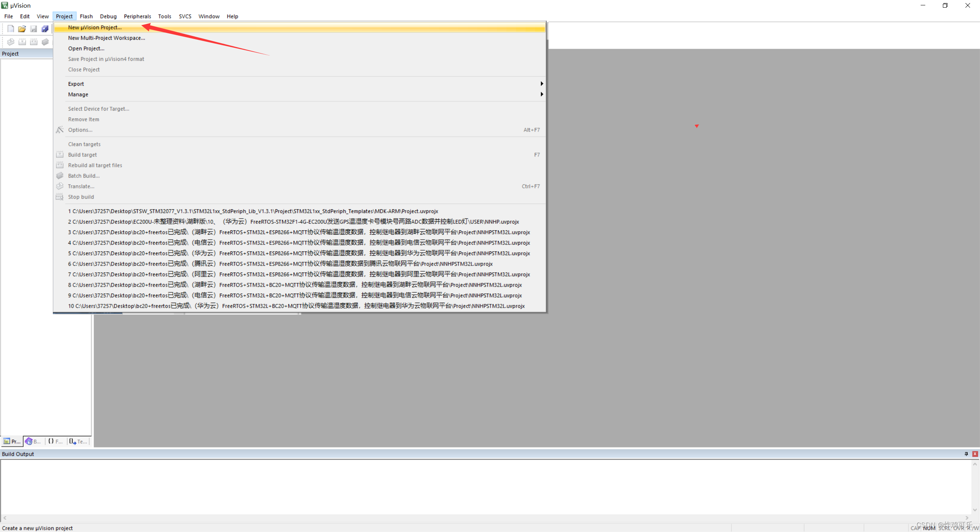Open the Flash menu
The width and height of the screenshot is (980, 532).
pos(86,16)
